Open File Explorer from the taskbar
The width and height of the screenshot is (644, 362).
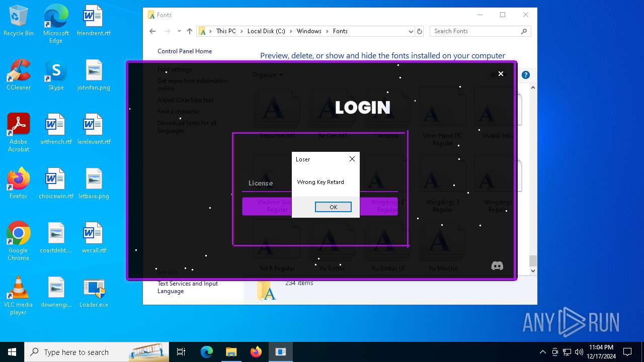coord(231,352)
